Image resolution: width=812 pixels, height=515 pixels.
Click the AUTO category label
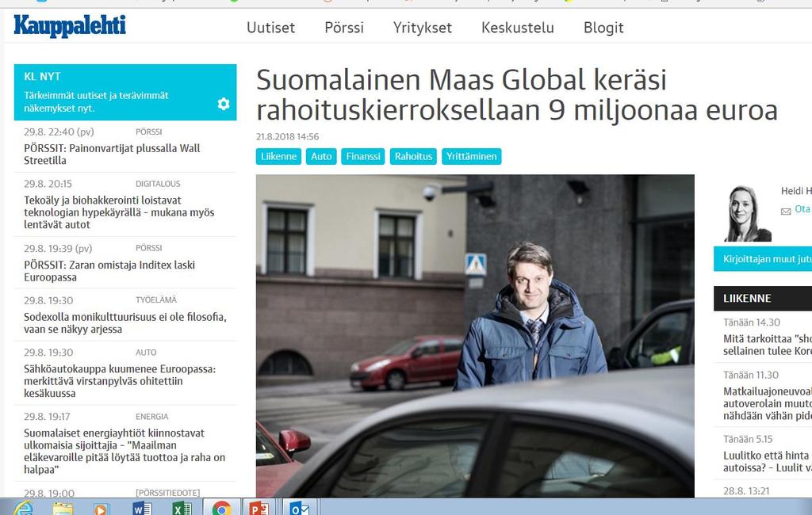pos(146,353)
